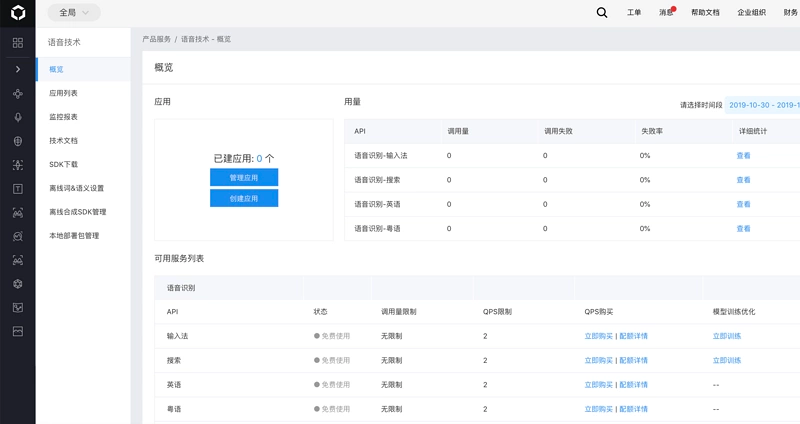Image resolution: width=800 pixels, height=424 pixels.
Task: Open 离线词&语义设置 in the side menu
Action: 77,188
